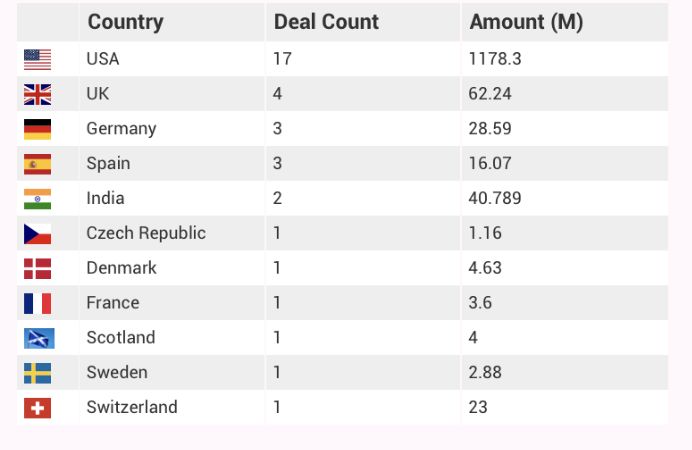The width and height of the screenshot is (692, 450).
Task: Select the Switzerland country name
Action: click(132, 407)
